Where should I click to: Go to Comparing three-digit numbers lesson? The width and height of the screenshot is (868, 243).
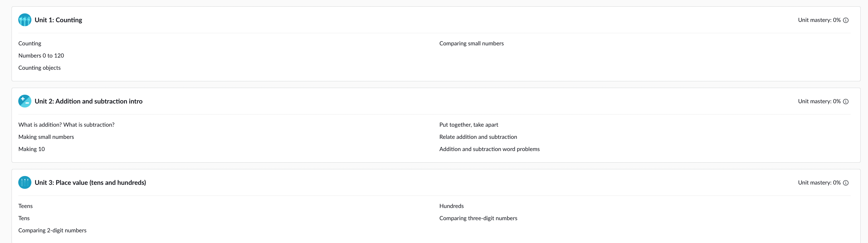pyautogui.click(x=478, y=218)
